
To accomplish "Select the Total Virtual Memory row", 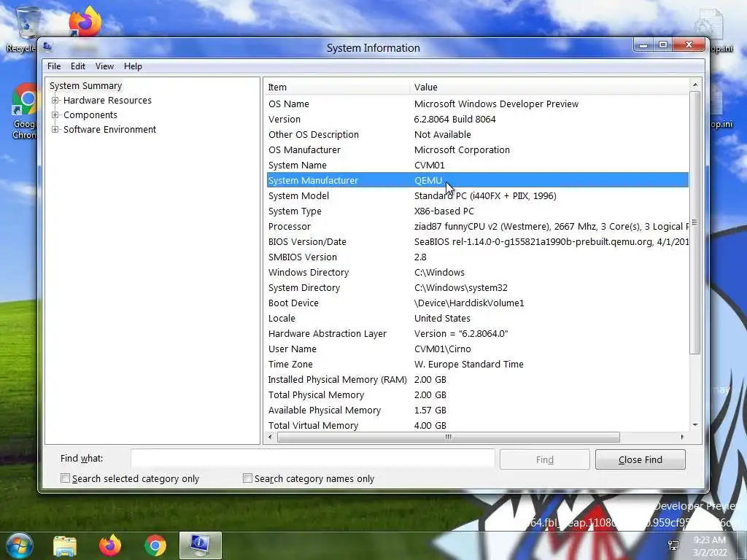I will 477,425.
